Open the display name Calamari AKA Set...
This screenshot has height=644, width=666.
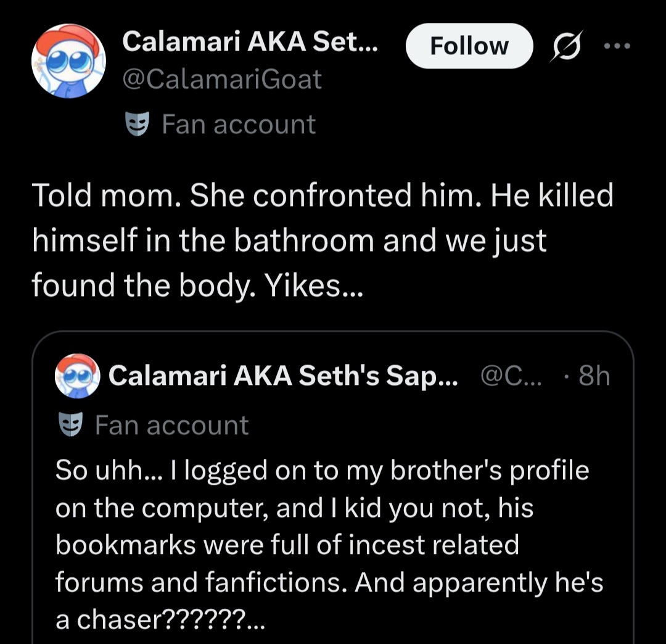250,41
